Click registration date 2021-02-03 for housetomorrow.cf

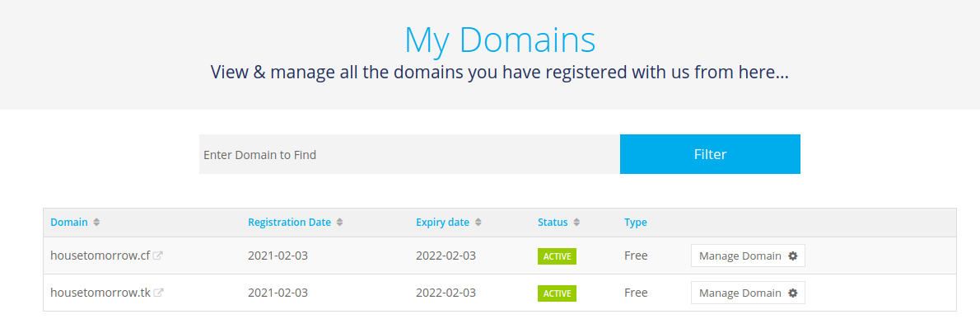pos(278,256)
